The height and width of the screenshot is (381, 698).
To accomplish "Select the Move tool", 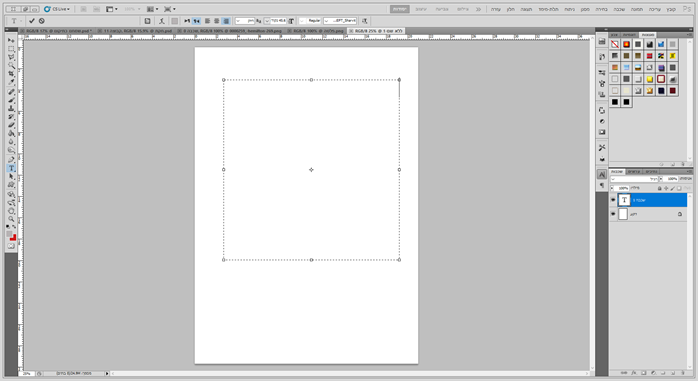I will (11, 41).
